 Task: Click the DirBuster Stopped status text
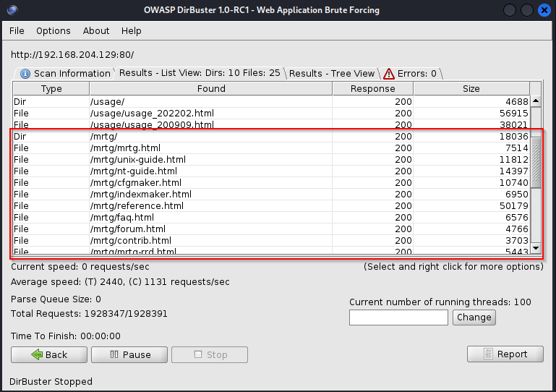click(51, 381)
